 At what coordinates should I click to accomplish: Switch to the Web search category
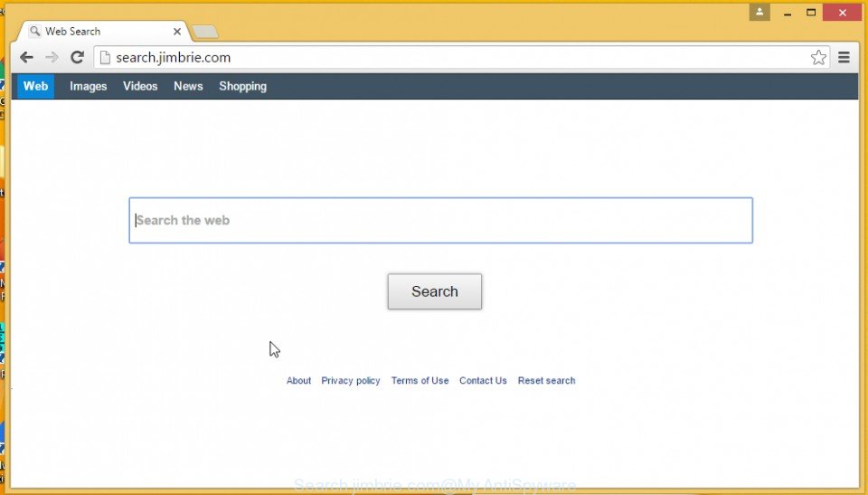[x=35, y=86]
